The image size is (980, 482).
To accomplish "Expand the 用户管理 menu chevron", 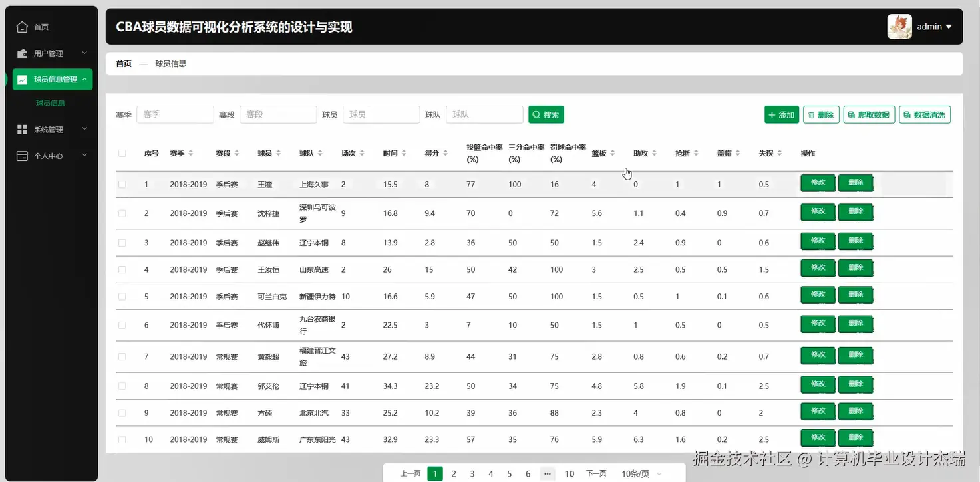I will coord(84,53).
